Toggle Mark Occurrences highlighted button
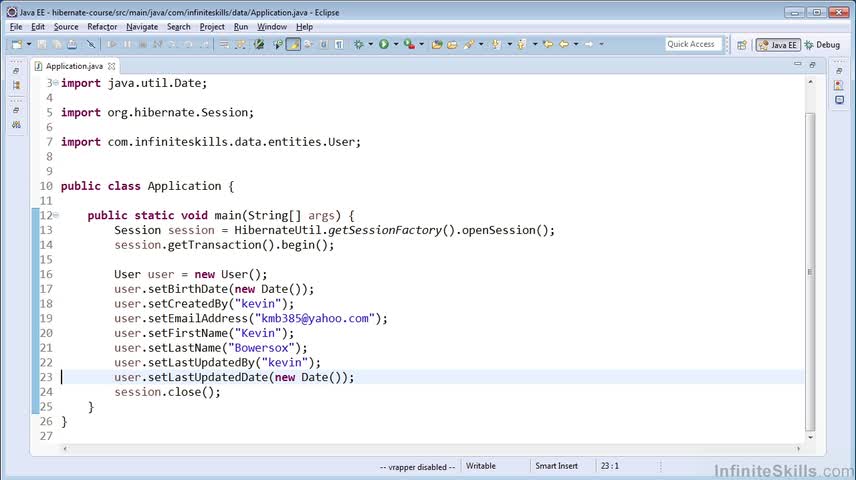Viewport: 856px width, 480px height. click(293, 44)
